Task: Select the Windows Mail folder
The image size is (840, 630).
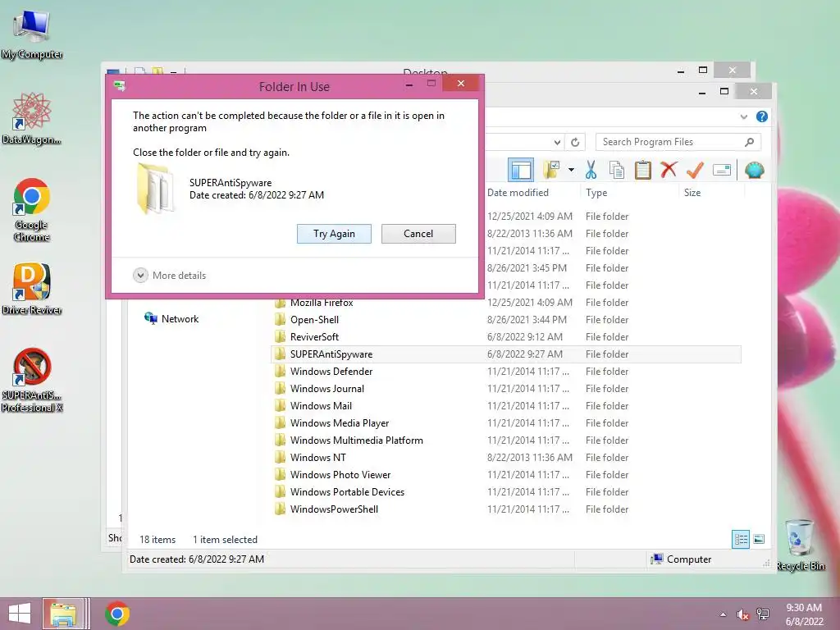Action: click(321, 405)
